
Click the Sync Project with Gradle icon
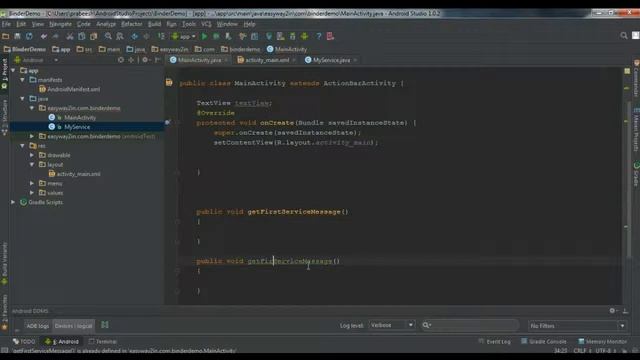(269, 36)
